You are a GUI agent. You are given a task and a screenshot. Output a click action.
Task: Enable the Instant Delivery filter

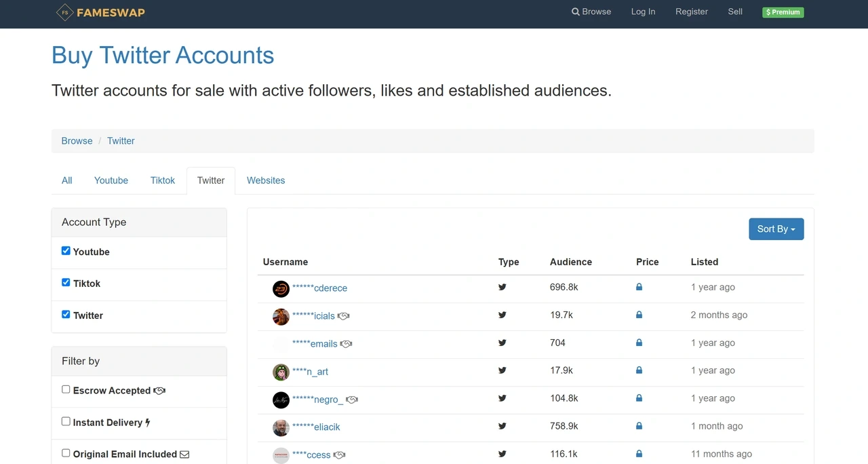point(66,421)
